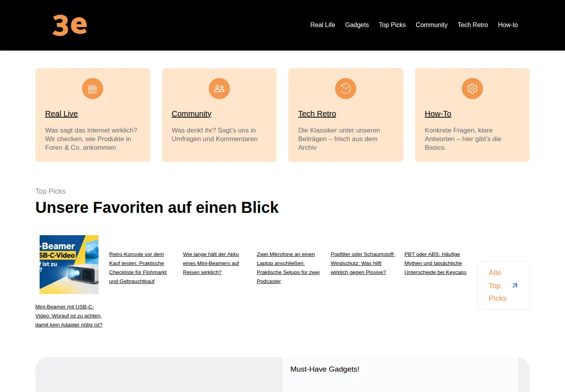Click the 'Konkrete Fragen, klare Antworten' description
The width and height of the screenshot is (565, 392).
pyautogui.click(x=463, y=139)
